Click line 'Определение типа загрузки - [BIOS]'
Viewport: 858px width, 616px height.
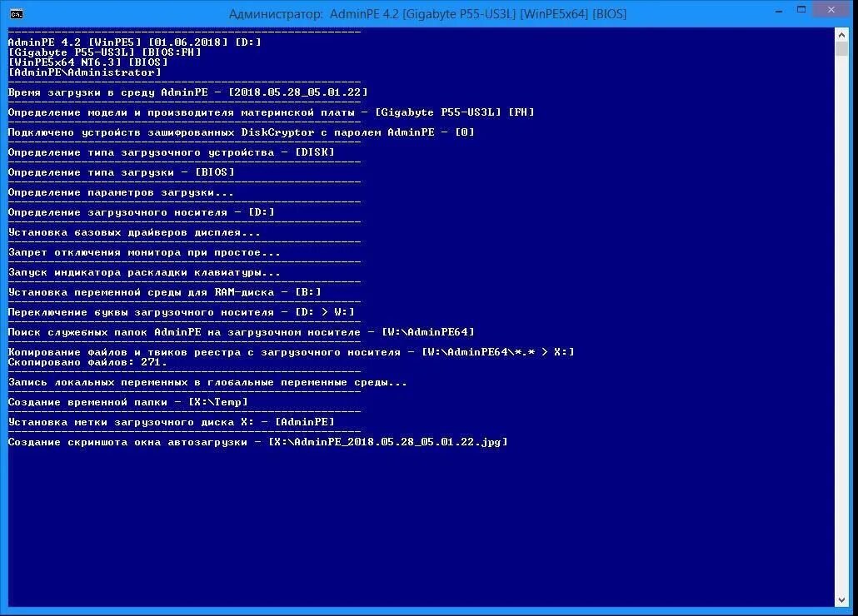click(121, 172)
